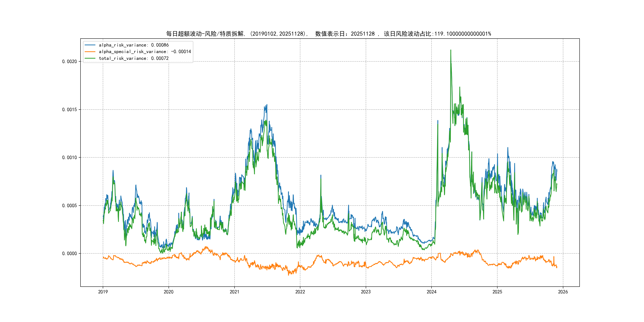Click the total_risk_variance: 0.00072 legend text
Image resolution: width=644 pixels, height=322 pixels.
(x=134, y=58)
